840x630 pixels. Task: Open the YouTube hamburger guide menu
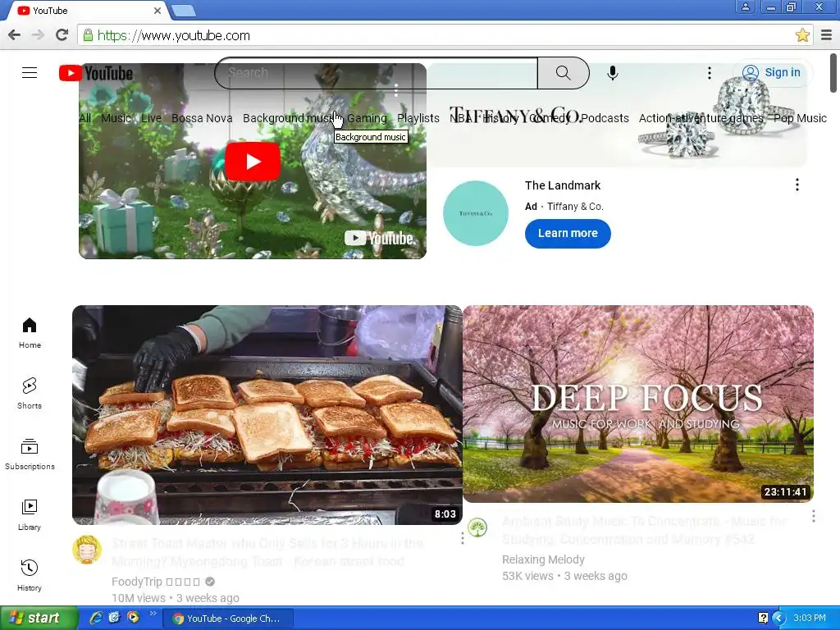tap(30, 72)
